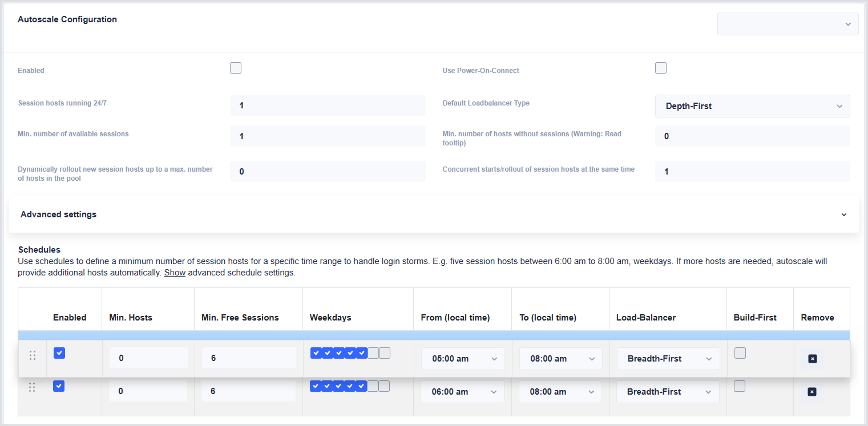Screen dimensions: 868x426
Task: Grab drag handle of 06:00 am schedule row
Action: tap(32, 387)
